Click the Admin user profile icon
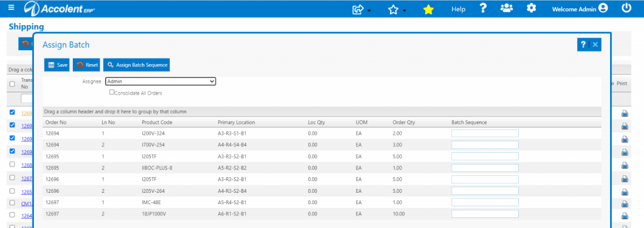This screenshot has height=228, width=644. (603, 8)
